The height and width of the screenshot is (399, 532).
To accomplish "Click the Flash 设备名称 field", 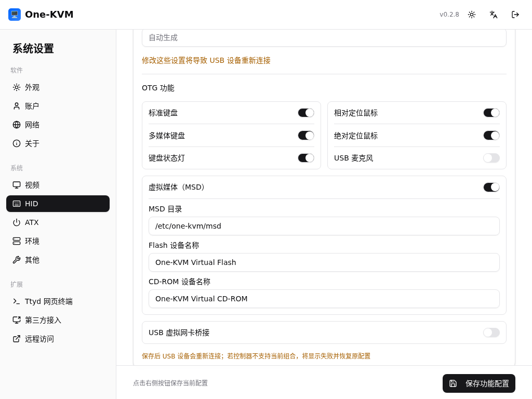I will 324,262.
